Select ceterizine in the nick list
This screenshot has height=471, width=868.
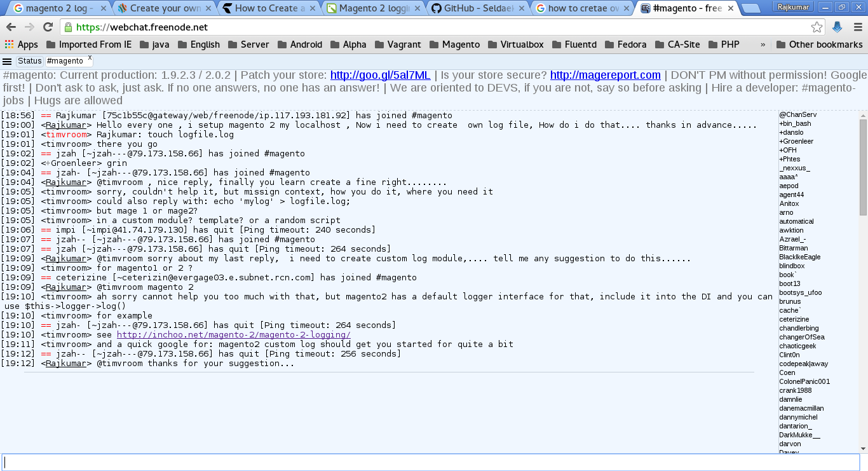point(794,319)
